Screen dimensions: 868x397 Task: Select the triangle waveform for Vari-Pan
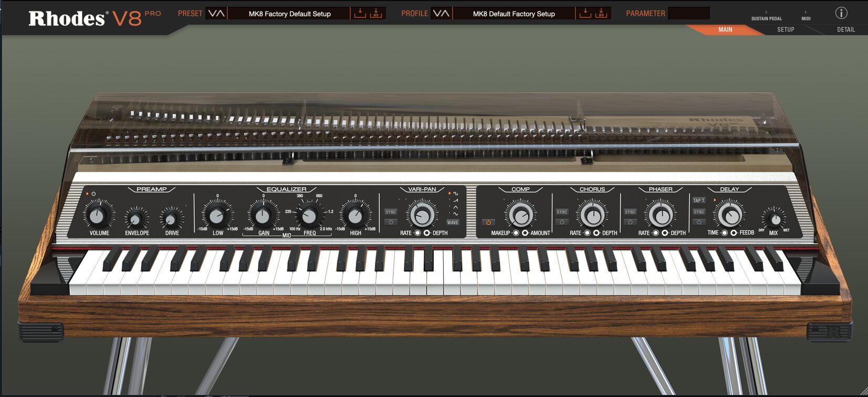pyautogui.click(x=455, y=207)
